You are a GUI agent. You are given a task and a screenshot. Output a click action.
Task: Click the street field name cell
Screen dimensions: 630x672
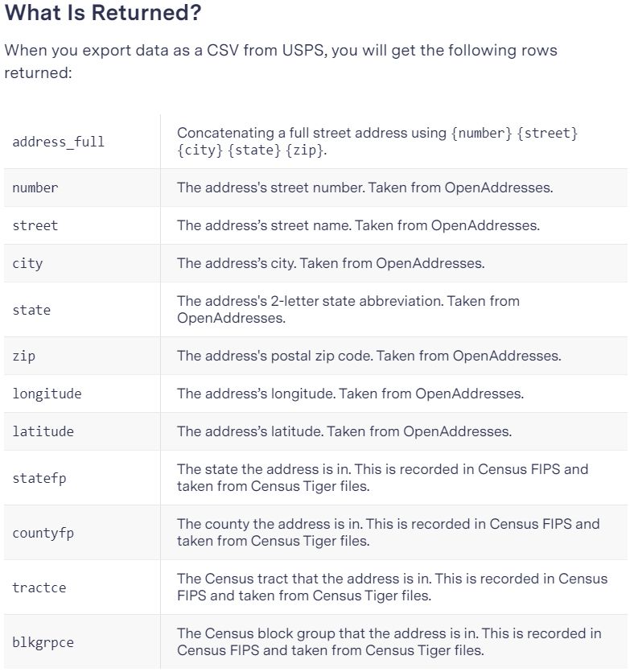click(x=35, y=225)
